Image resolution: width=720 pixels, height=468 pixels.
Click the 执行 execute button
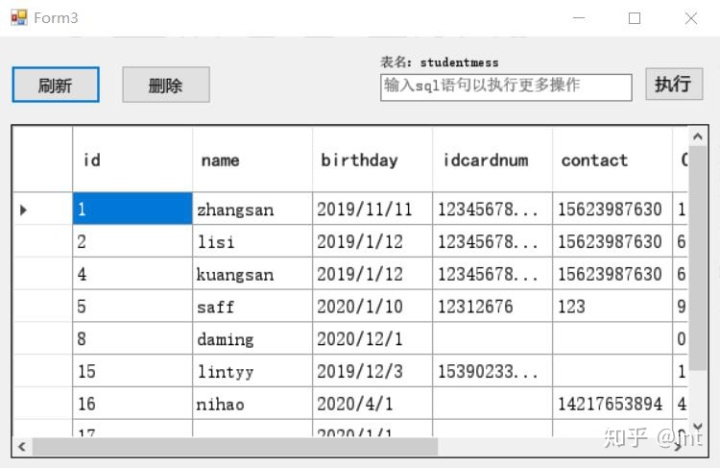click(674, 84)
